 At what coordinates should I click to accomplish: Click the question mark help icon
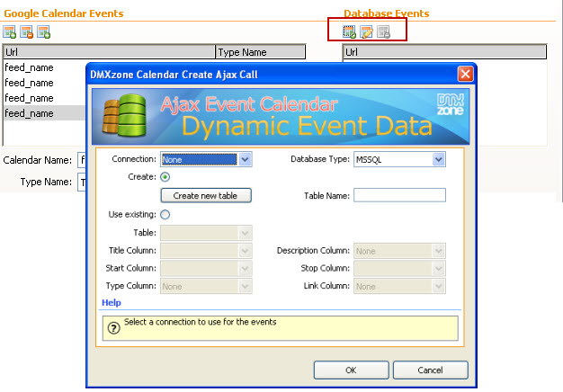click(114, 328)
